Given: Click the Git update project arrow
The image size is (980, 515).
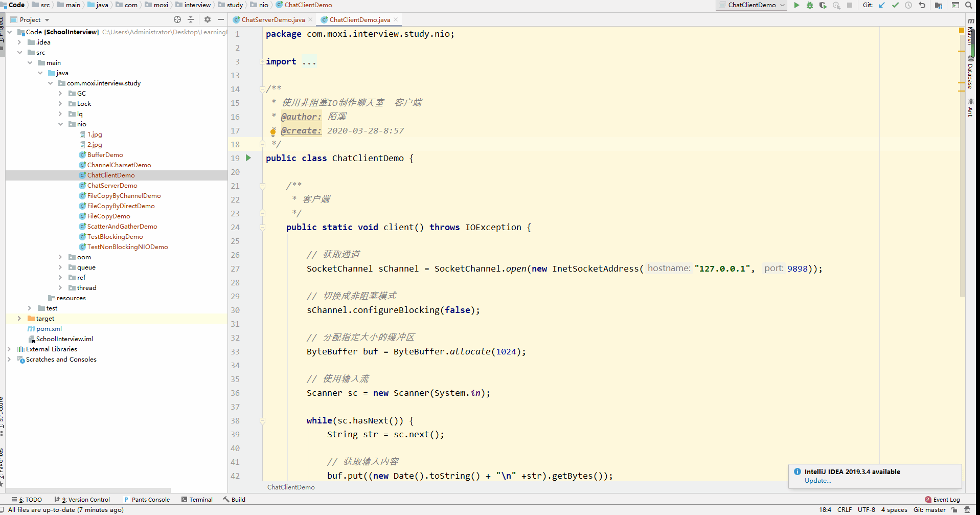Looking at the screenshot, I should coord(882,5).
